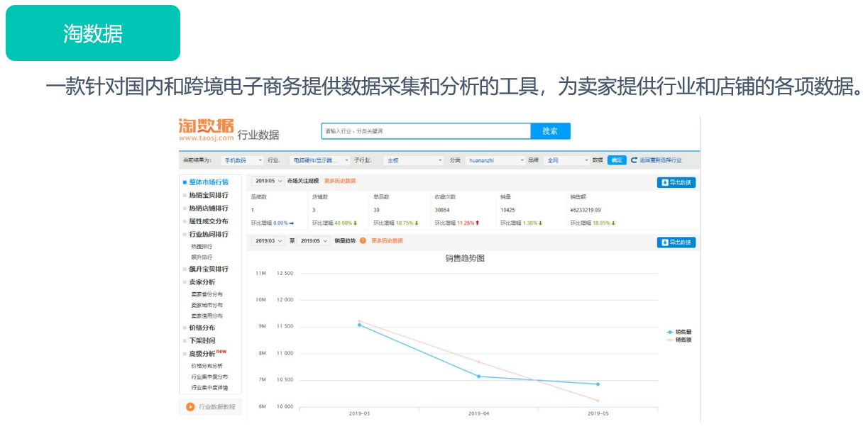Open 卖家省份分布 in the sidebar

pos(207,294)
